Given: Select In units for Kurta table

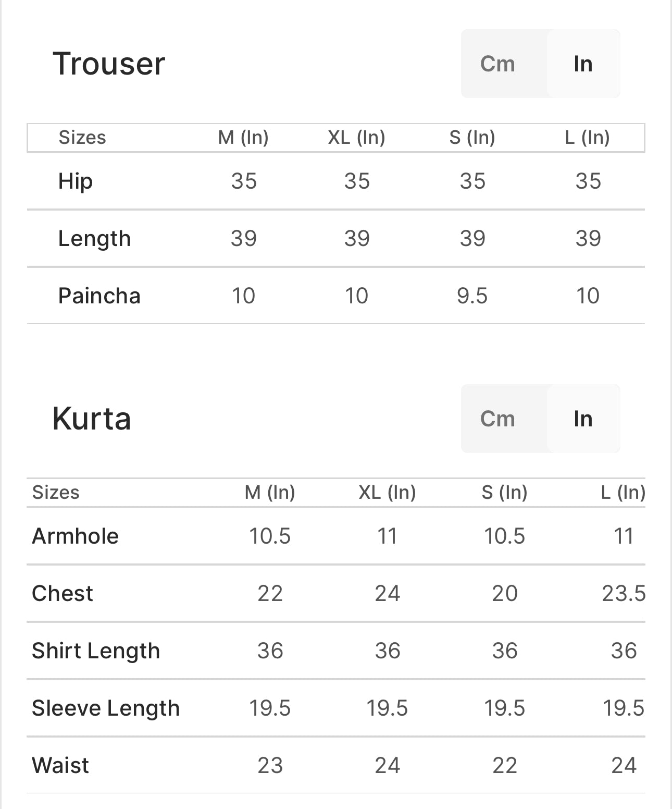Looking at the screenshot, I should [583, 419].
